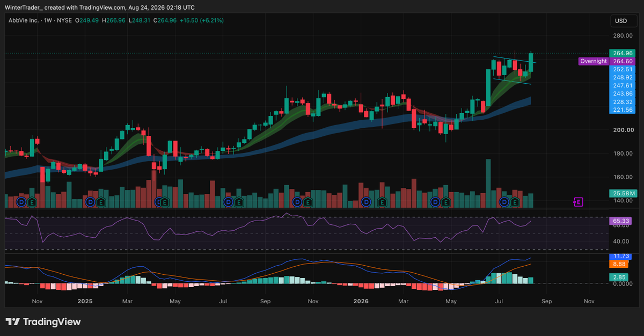This screenshot has width=644, height=336.
Task: Click the tallest volume bar in June 2026
Action: click(x=488, y=184)
